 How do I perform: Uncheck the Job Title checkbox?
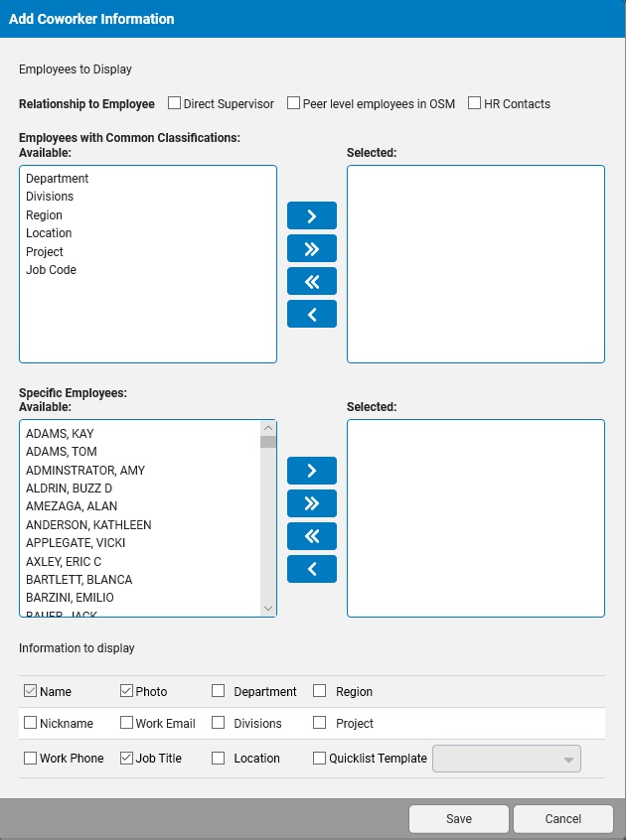pyautogui.click(x=126, y=758)
